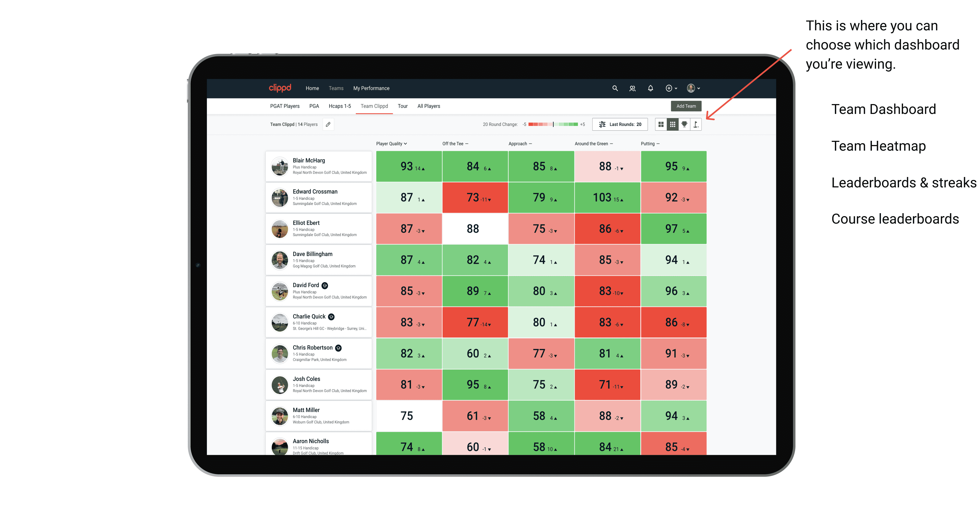
Task: Toggle the Putting column sort order
Action: click(649, 144)
